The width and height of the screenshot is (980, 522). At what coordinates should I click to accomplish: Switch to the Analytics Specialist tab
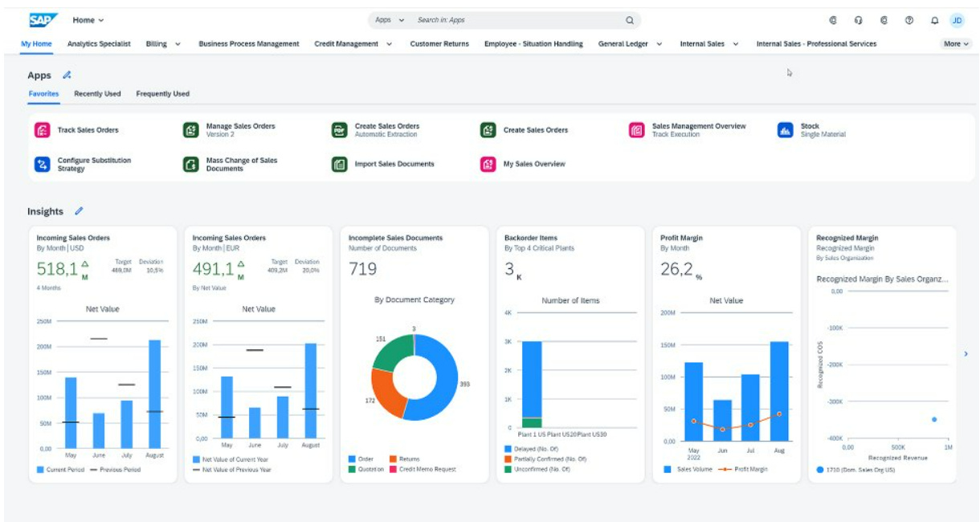click(x=99, y=44)
